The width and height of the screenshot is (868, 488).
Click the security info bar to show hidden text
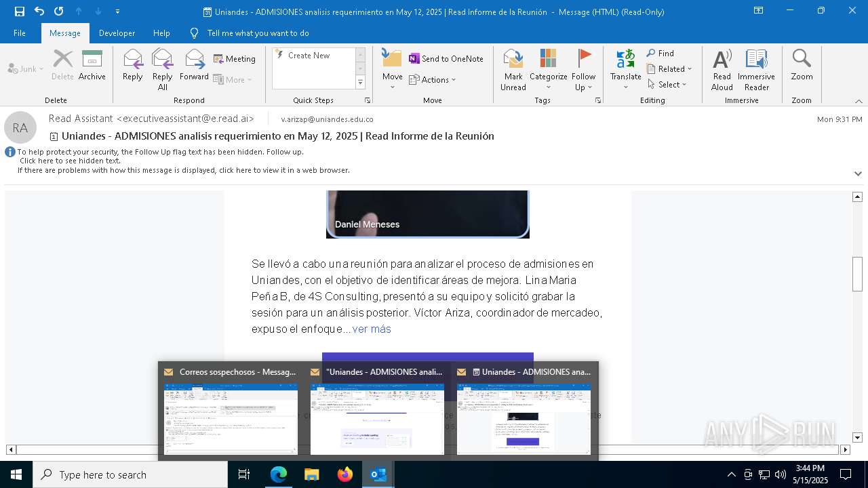tap(183, 161)
